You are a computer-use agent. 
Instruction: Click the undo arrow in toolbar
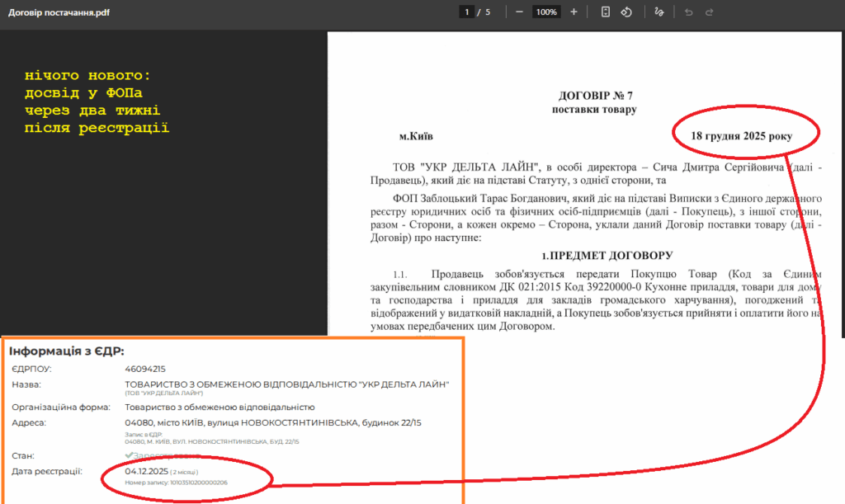(688, 12)
